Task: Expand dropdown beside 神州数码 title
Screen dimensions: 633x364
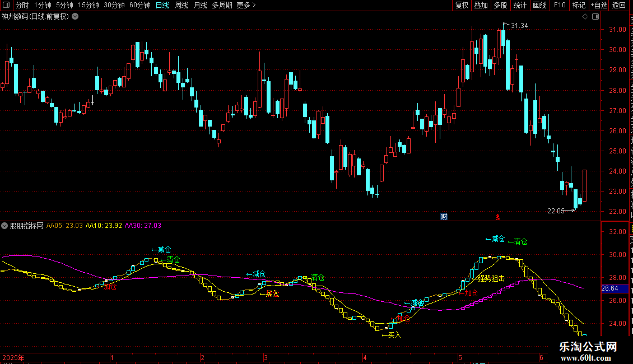Action: point(75,17)
